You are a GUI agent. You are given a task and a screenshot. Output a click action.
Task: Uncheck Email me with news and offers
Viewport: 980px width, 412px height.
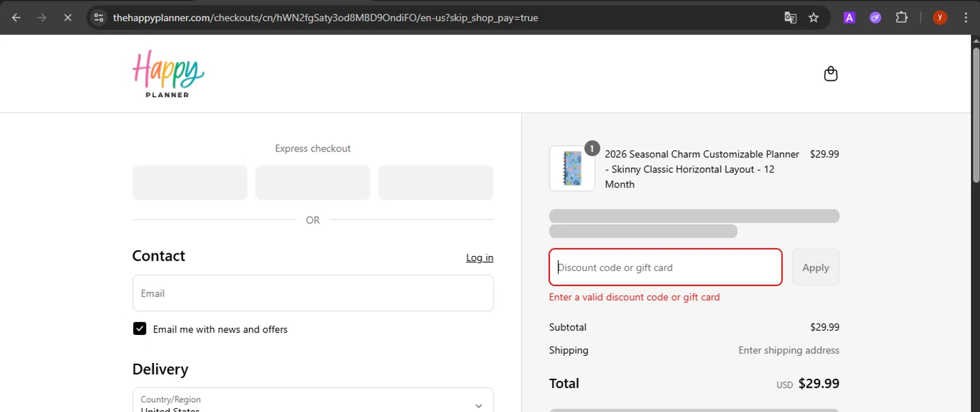pyautogui.click(x=140, y=329)
